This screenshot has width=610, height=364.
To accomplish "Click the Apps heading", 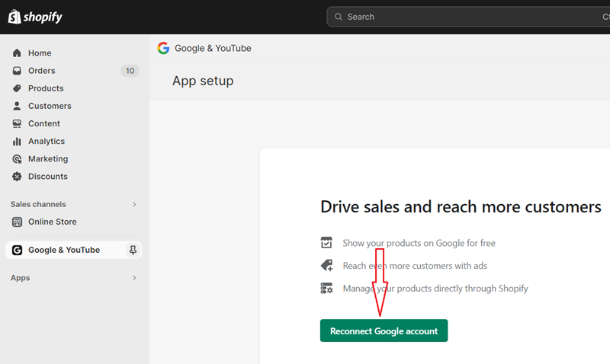I will (x=21, y=278).
